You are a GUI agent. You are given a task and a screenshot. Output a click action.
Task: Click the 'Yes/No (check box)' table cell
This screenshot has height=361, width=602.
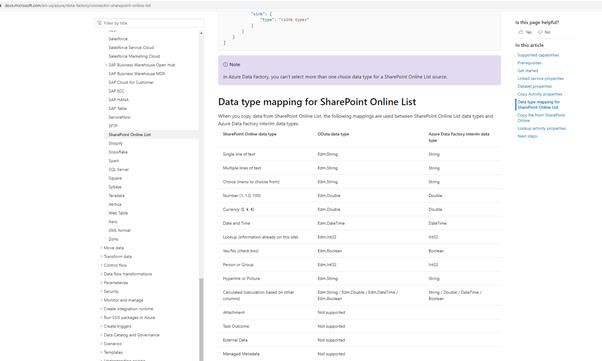click(240, 251)
